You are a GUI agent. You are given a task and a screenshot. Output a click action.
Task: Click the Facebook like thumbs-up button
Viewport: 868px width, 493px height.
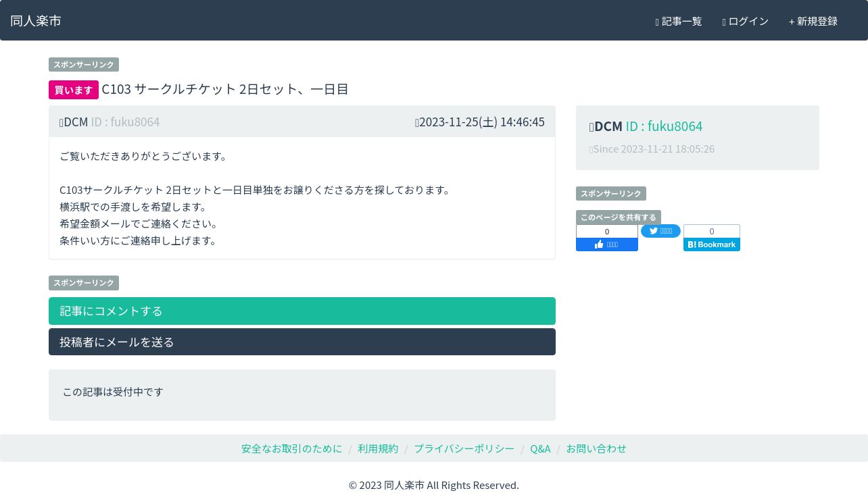607,244
